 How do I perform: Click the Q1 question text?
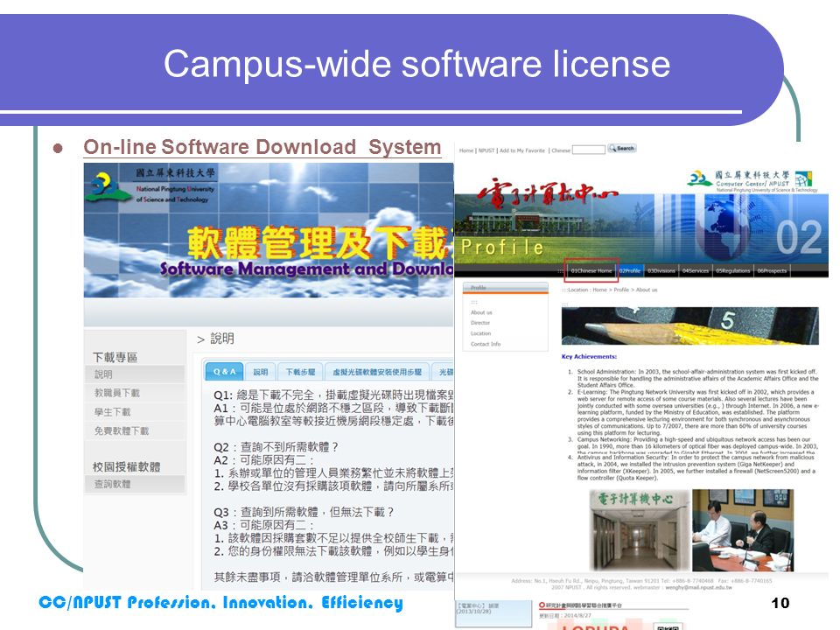pos(332,395)
